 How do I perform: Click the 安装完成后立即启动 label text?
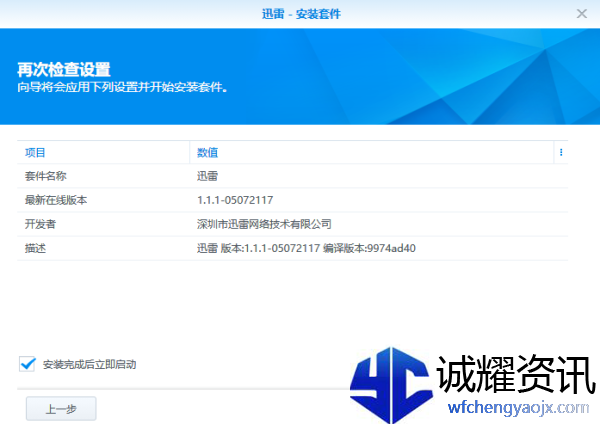tap(90, 364)
